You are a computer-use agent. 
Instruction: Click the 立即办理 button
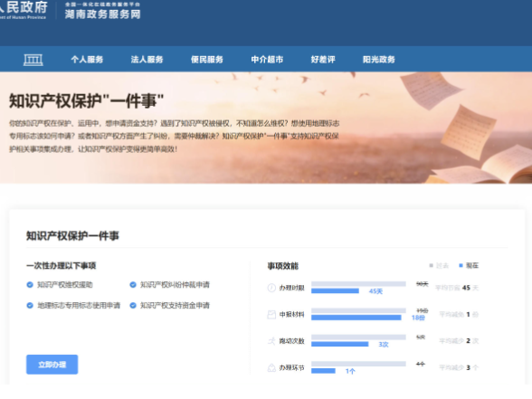(x=52, y=365)
